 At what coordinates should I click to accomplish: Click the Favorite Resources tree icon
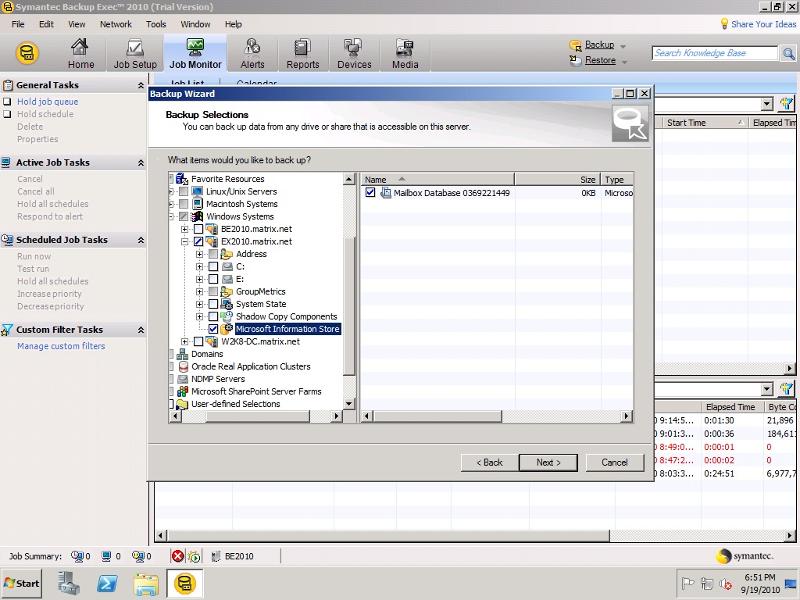[x=182, y=179]
